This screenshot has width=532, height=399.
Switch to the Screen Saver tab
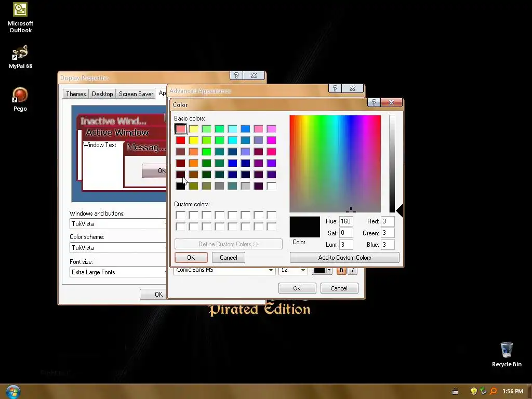pyautogui.click(x=136, y=94)
